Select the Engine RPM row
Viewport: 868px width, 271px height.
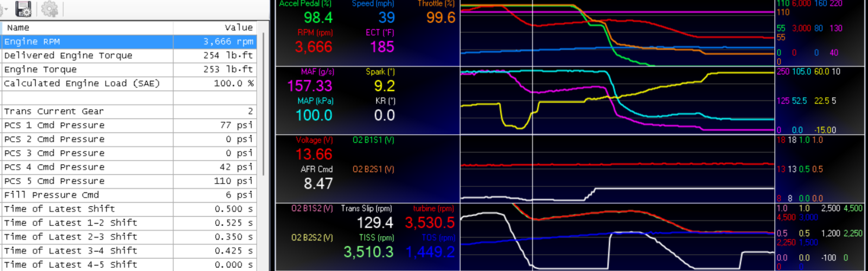click(x=129, y=42)
